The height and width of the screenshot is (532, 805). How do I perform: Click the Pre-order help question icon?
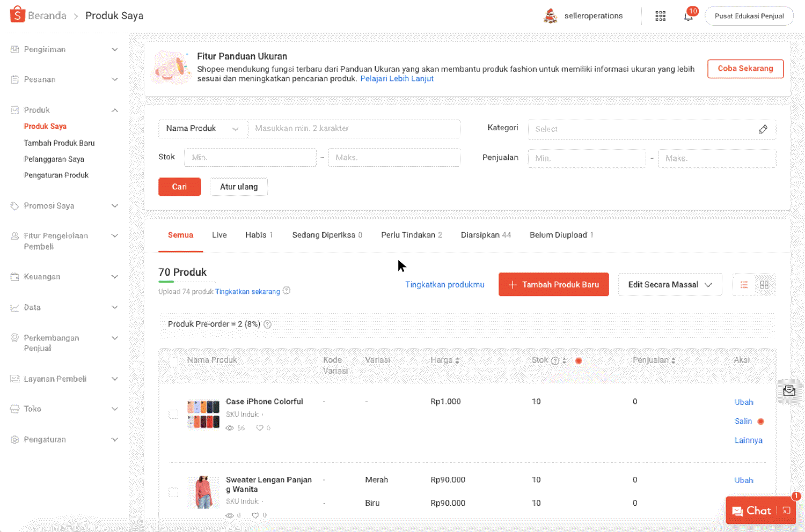pos(267,324)
